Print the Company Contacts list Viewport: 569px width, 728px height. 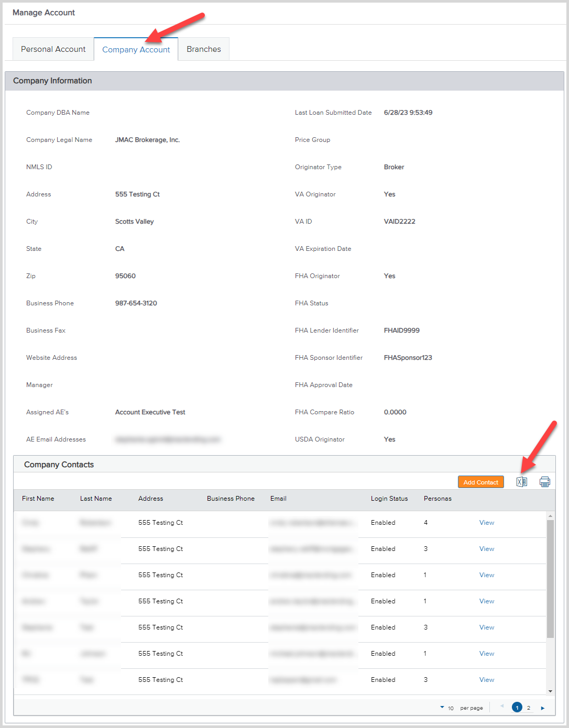[x=545, y=481]
